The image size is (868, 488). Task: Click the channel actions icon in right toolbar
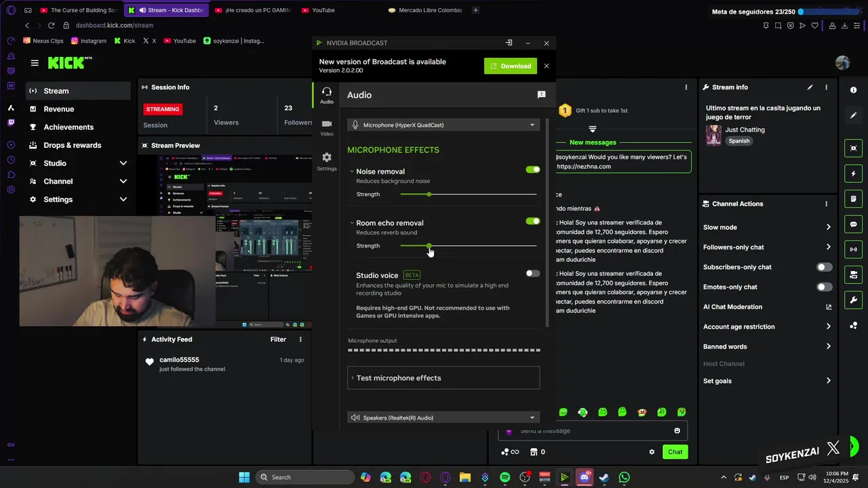coord(853,274)
